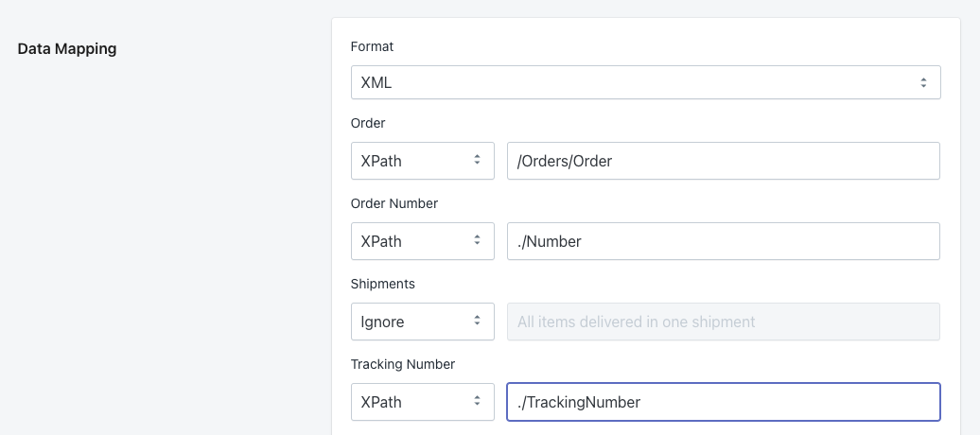Click the arrows icon on Order Number selector
Image resolution: width=980 pixels, height=435 pixels.
(478, 241)
